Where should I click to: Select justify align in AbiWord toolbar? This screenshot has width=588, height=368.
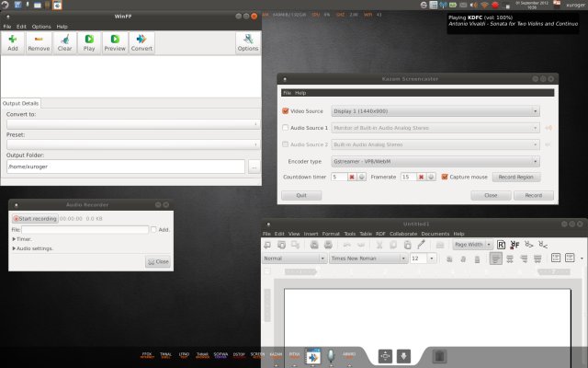click(537, 259)
